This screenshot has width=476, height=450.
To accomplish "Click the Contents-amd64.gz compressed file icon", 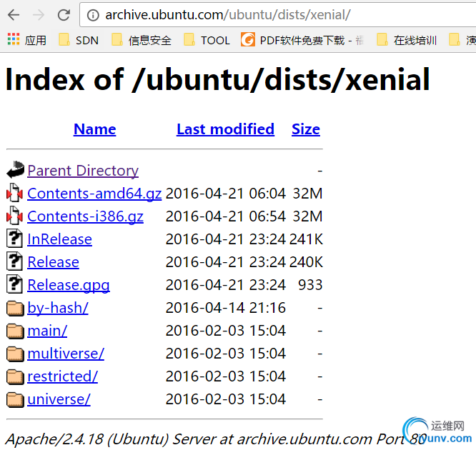I will (x=14, y=193).
